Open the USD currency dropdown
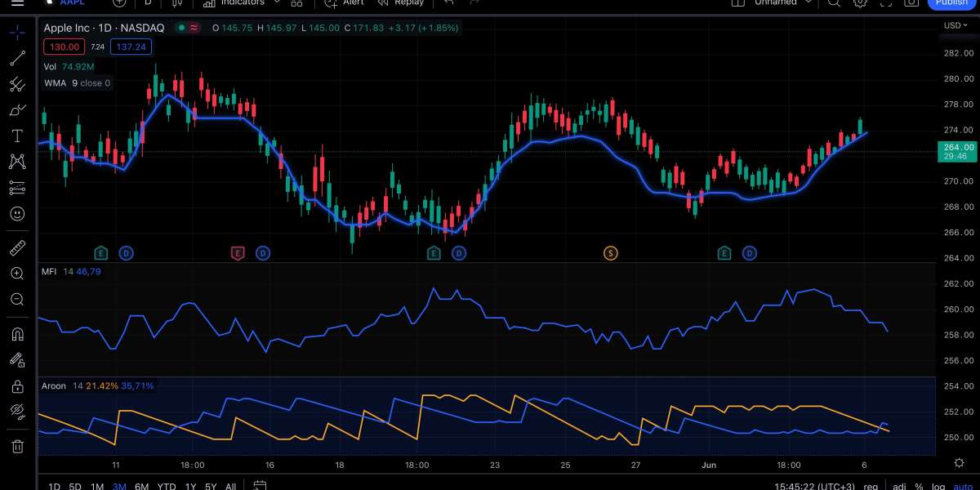Image resolution: width=980 pixels, height=490 pixels. point(954,25)
